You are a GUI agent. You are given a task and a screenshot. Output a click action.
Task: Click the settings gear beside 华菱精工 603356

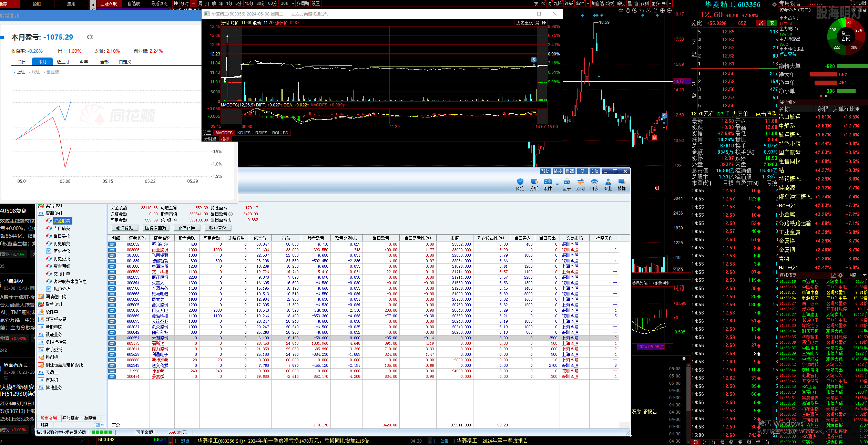(774, 4)
